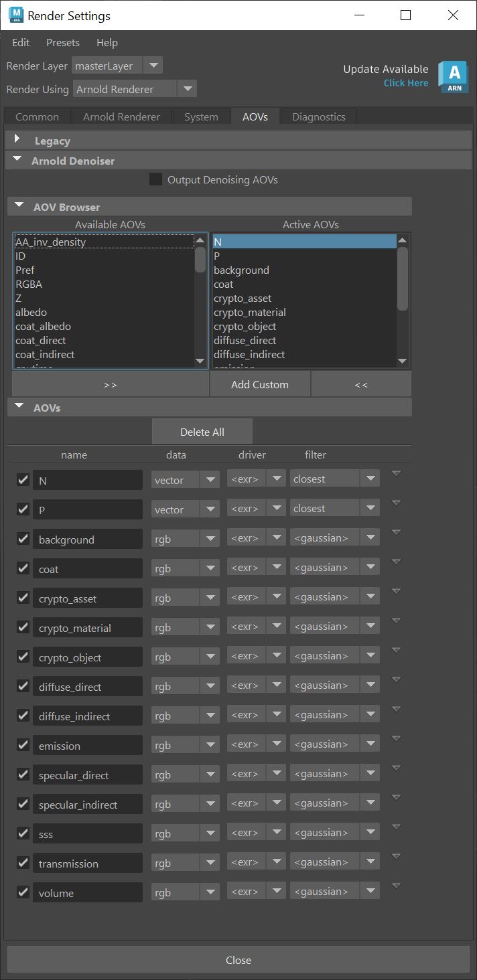Open the Presets menu

point(62,42)
